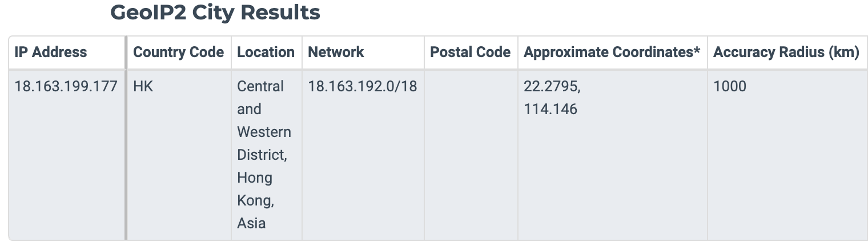The width and height of the screenshot is (868, 242).
Task: Click the Central and Western District location cell
Action: tap(266, 155)
